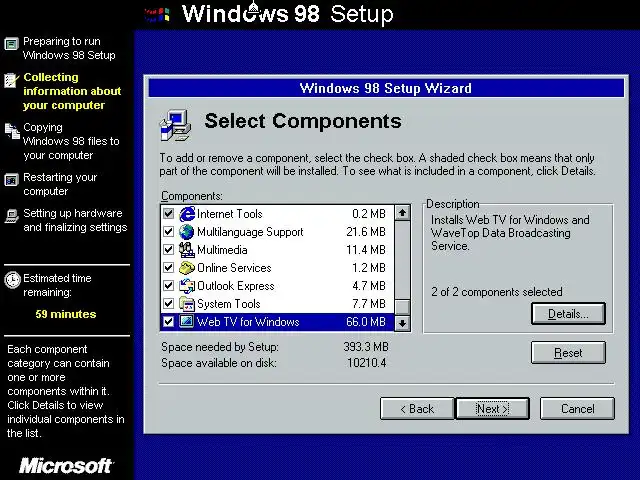Click the components list scrollbar thumb
Screen dimensions: 640x480
coord(402,307)
